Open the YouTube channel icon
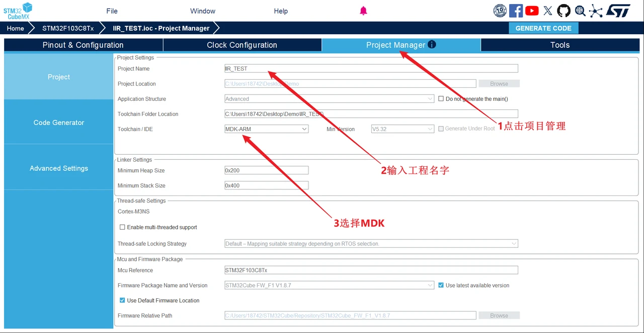This screenshot has height=333, width=644. point(532,11)
